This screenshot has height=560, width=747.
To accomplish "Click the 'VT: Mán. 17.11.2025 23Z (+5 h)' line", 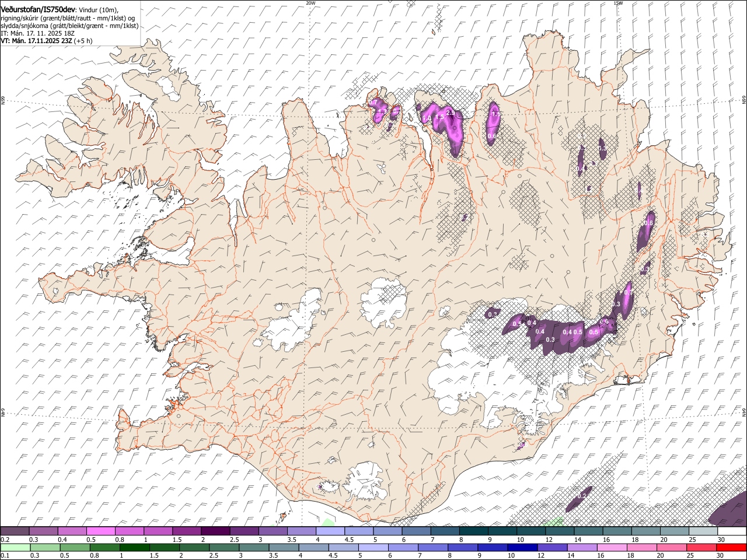I will pyautogui.click(x=47, y=41).
